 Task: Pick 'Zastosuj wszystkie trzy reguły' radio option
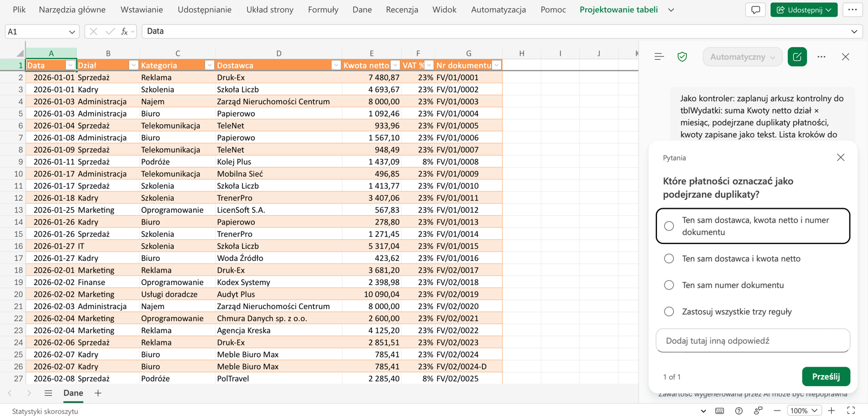(669, 312)
